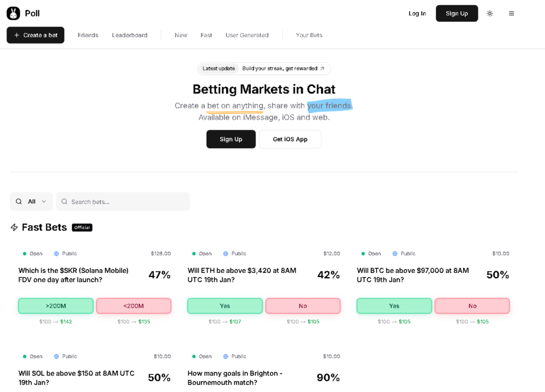Viewport: 545px width, 392px height.
Task: Select the Yes option on the ETH bet
Action: (225, 306)
